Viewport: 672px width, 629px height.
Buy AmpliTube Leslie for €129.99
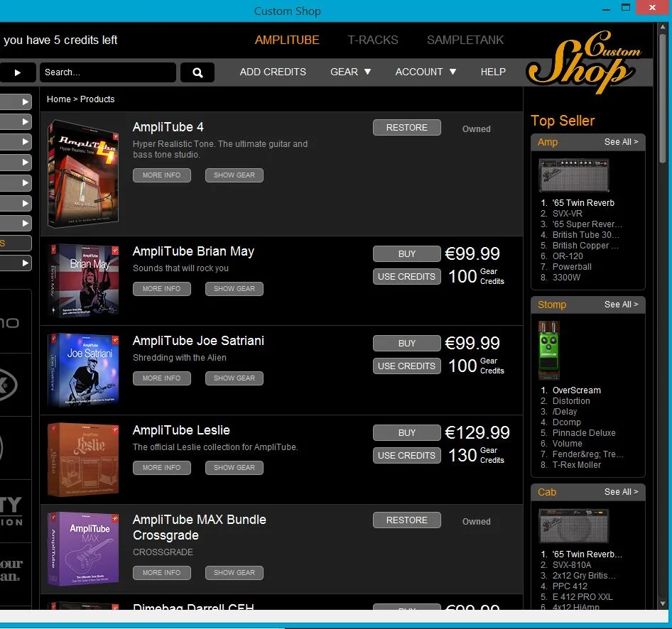coord(407,433)
